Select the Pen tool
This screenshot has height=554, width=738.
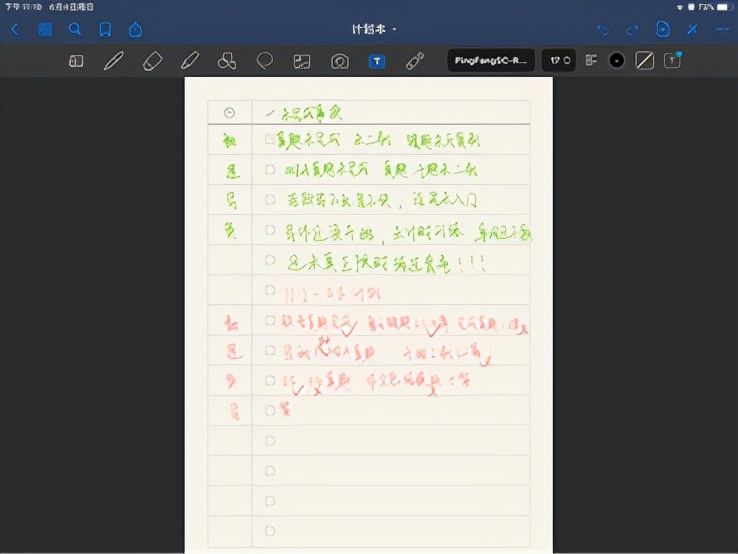tap(113, 61)
